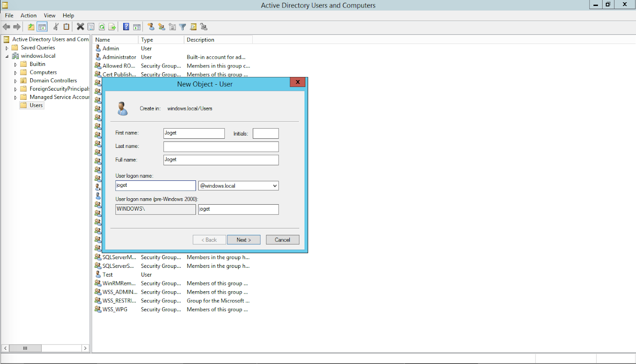The image size is (636, 364).
Task: Click the SQLServerM... group icon
Action: 98,257
